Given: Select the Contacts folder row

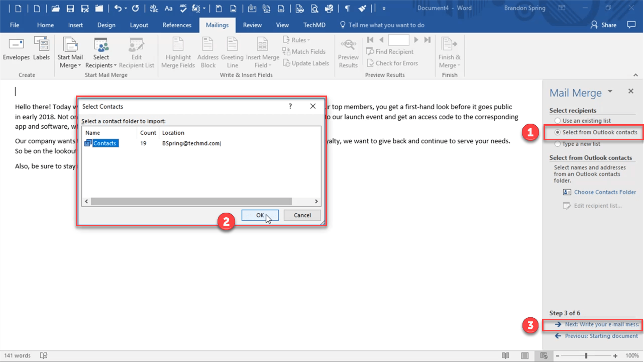Looking at the screenshot, I should pyautogui.click(x=201, y=143).
